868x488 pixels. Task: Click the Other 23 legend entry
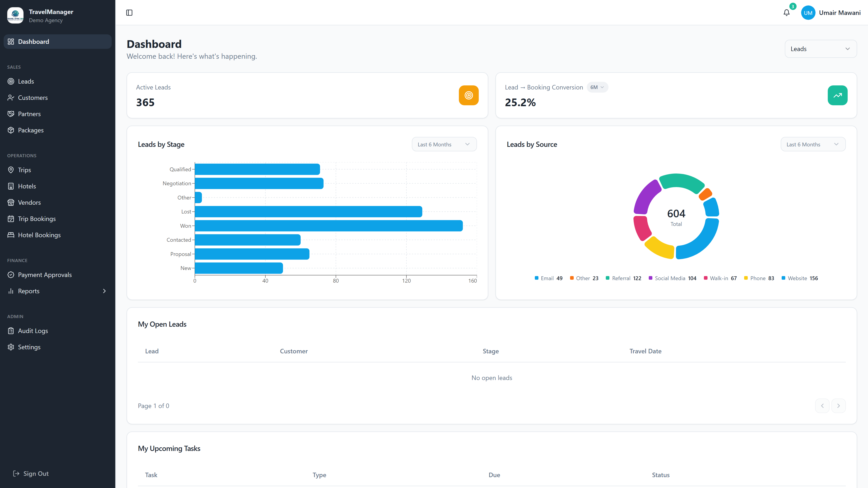pos(584,278)
